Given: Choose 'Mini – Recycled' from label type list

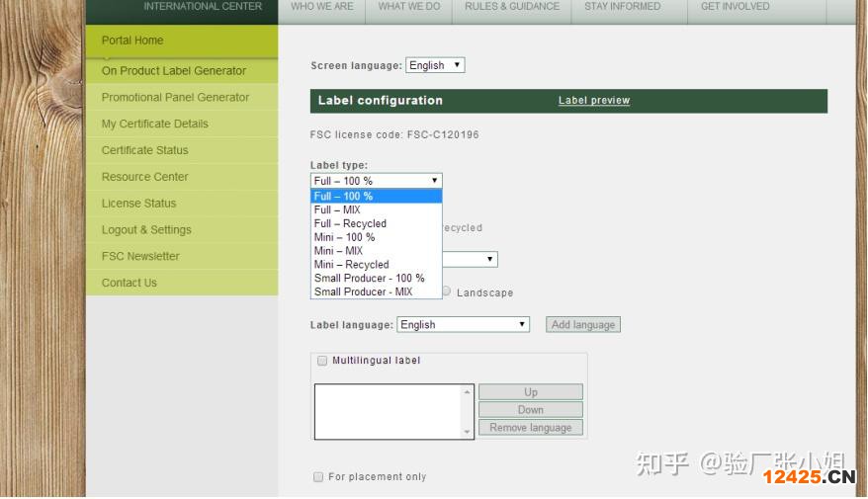Looking at the screenshot, I should click(x=351, y=265).
